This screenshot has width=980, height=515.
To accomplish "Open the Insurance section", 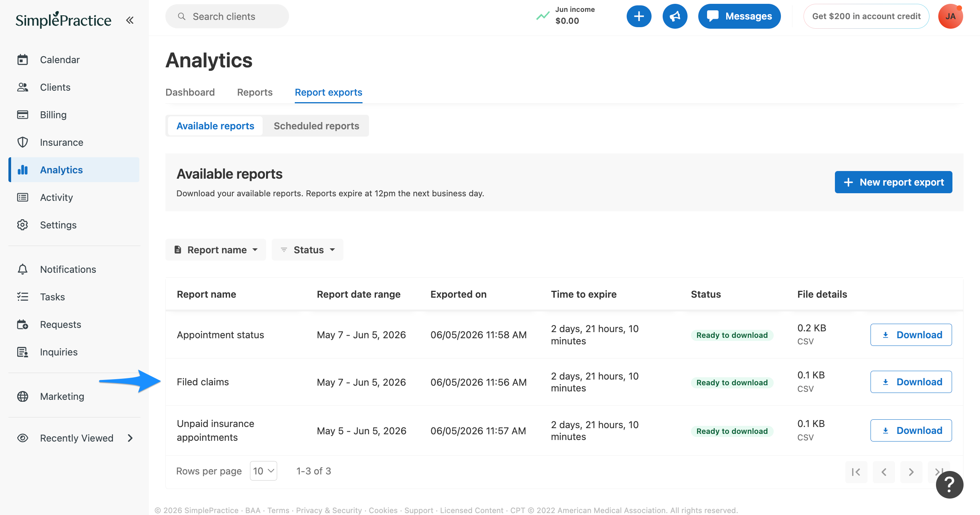I will pyautogui.click(x=74, y=142).
